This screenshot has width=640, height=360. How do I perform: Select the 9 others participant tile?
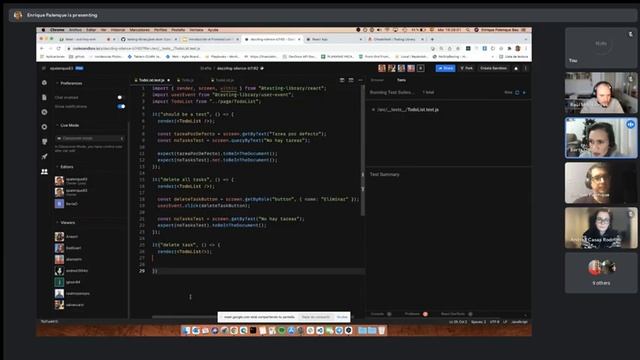pos(601,273)
